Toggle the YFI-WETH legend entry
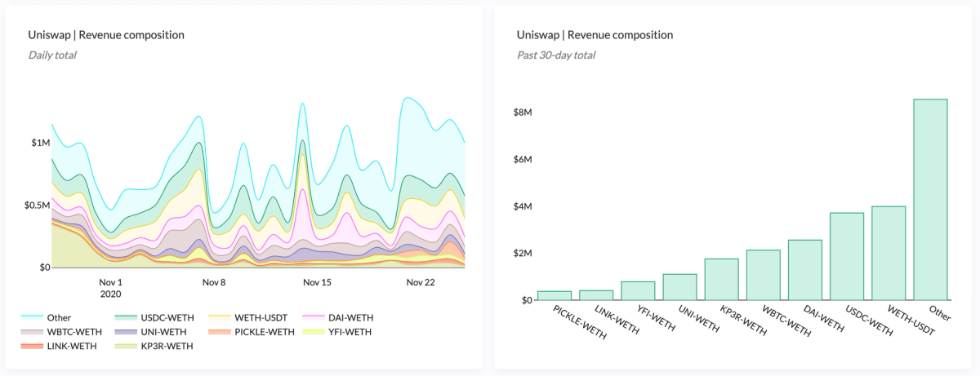980x376 pixels. (x=336, y=332)
